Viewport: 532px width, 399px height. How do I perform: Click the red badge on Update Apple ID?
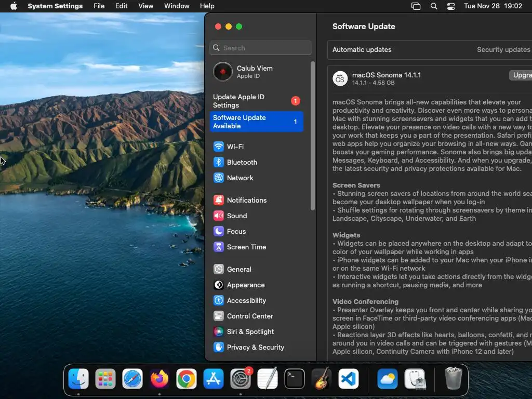pos(296,101)
